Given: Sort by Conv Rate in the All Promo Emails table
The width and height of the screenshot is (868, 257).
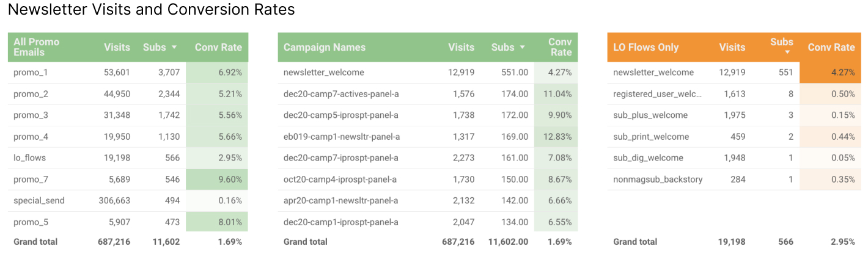Looking at the screenshot, I should tap(218, 48).
